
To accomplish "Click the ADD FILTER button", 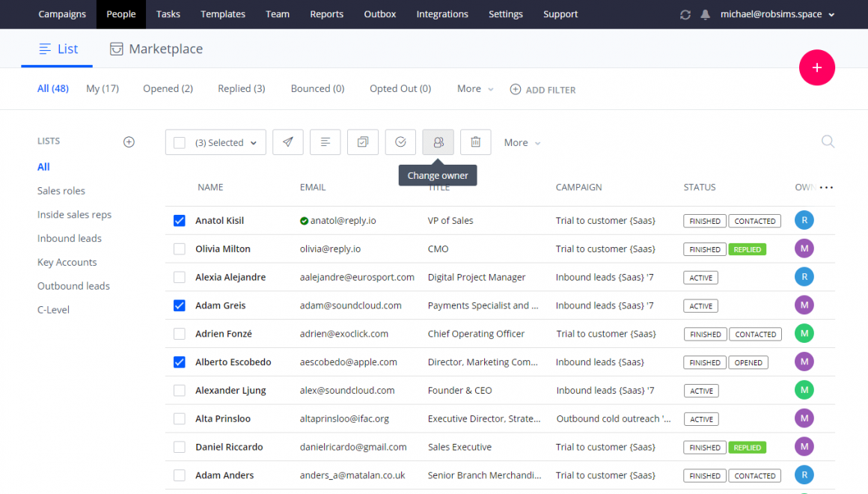I will (x=542, y=90).
